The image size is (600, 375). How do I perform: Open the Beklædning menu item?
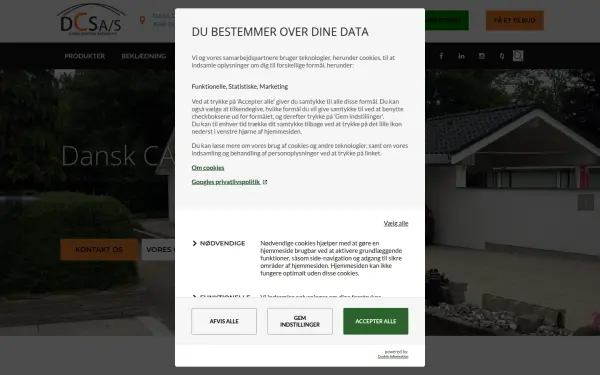144,56
